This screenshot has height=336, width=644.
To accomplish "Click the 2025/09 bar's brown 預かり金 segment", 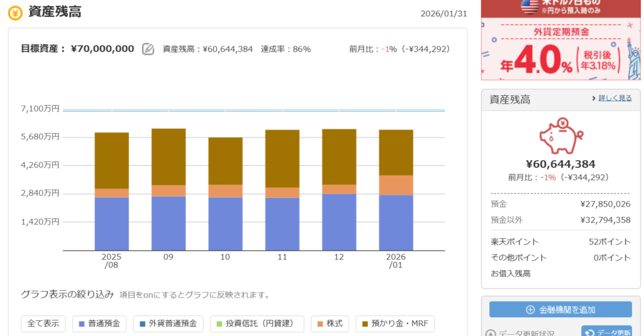I will 169,156.
